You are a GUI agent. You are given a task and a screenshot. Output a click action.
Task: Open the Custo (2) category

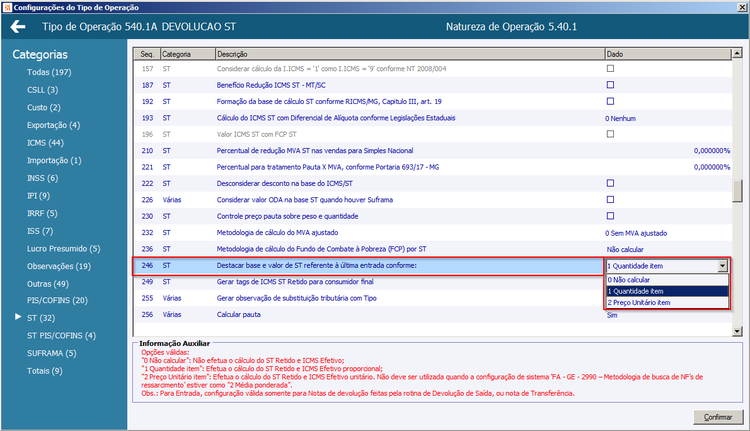click(x=44, y=108)
